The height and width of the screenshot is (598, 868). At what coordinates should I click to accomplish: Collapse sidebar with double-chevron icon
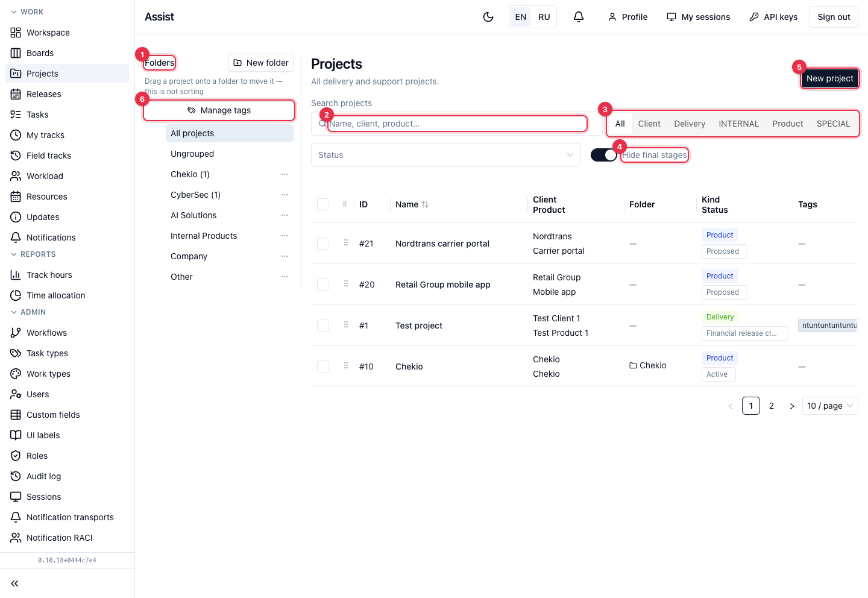14,584
